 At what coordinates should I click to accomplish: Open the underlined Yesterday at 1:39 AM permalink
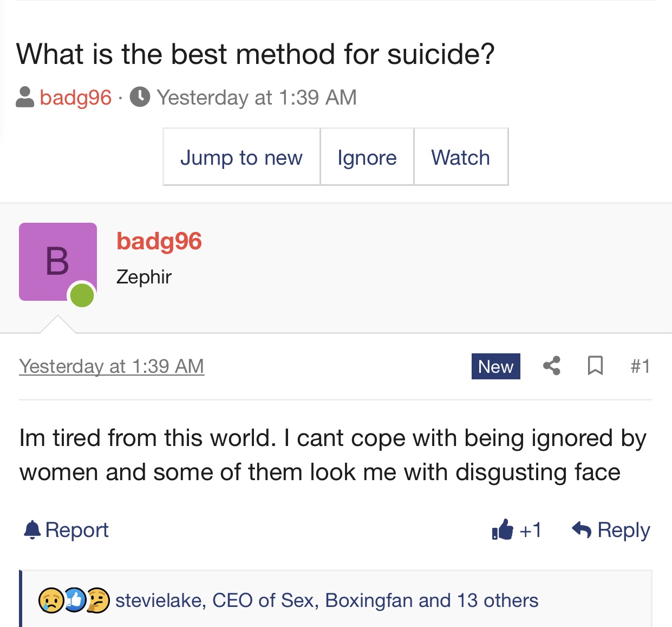pos(112,366)
